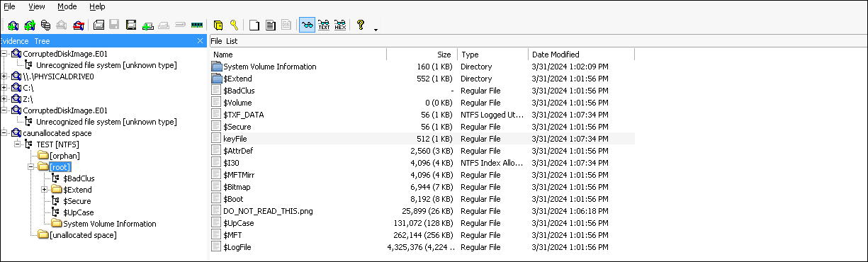Select $UpCase in the Evidence Tree
The image size is (868, 262).
click(79, 212)
